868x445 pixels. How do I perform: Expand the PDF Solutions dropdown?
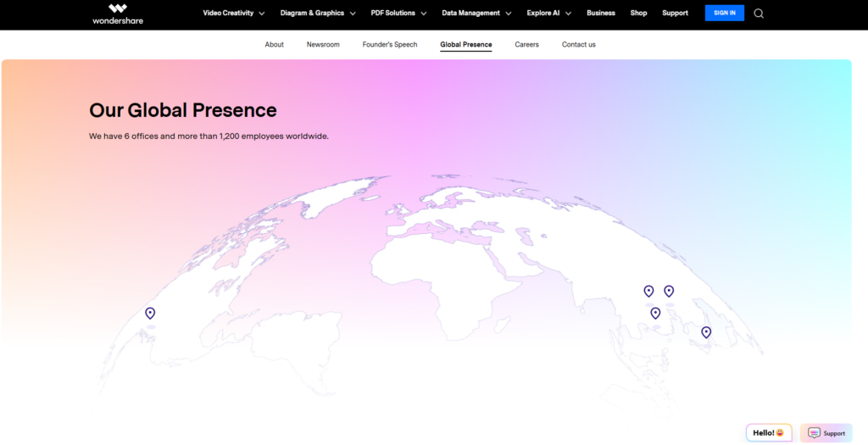[398, 13]
